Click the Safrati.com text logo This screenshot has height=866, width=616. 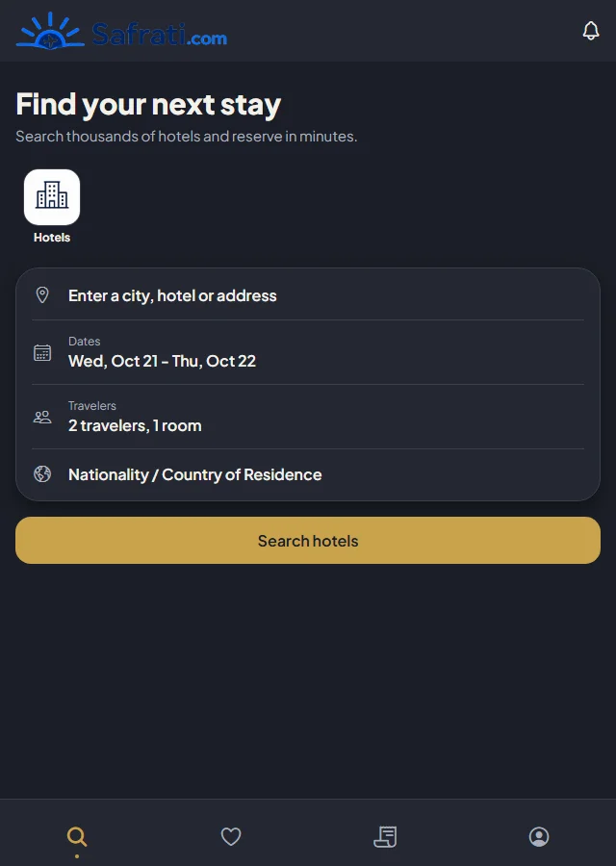[x=159, y=35]
